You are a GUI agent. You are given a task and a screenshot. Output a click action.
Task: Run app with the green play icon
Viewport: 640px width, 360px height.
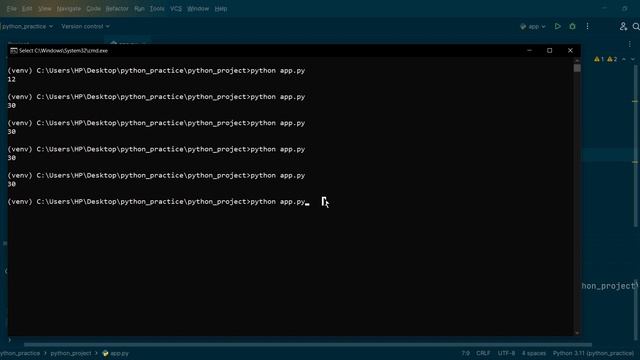[x=558, y=26]
